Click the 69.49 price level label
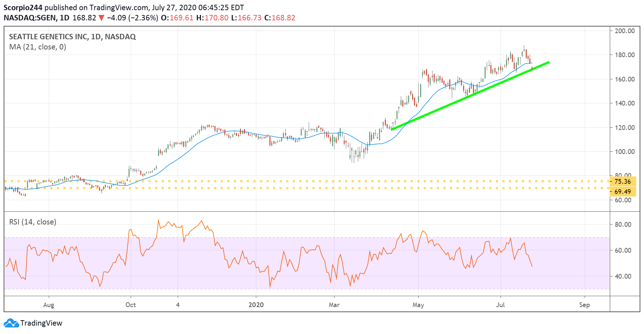The height and width of the screenshot is (334, 644). pos(623,191)
